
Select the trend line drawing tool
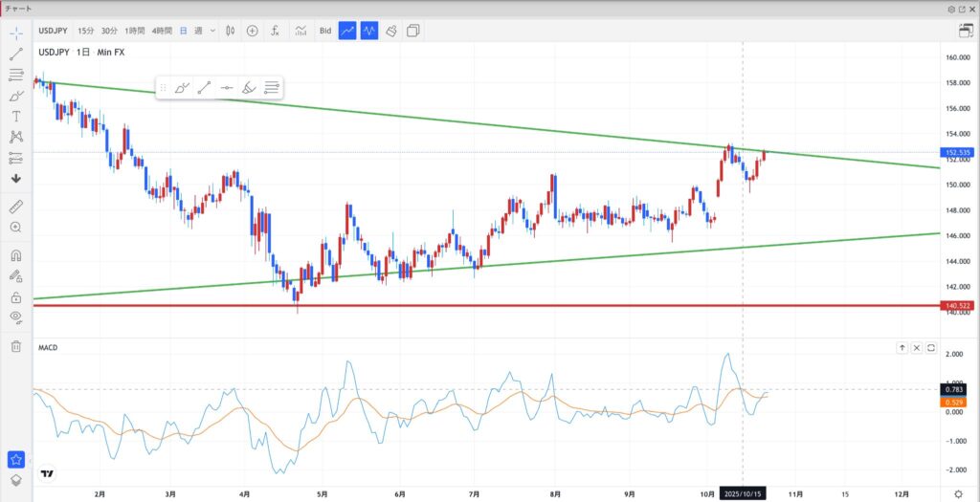pyautogui.click(x=16, y=54)
